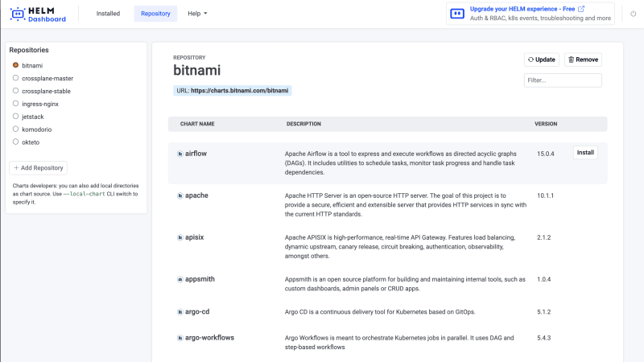Screen dimensions: 644x362
Task: Click the argo-workflows chart icon
Action: pos(180,338)
